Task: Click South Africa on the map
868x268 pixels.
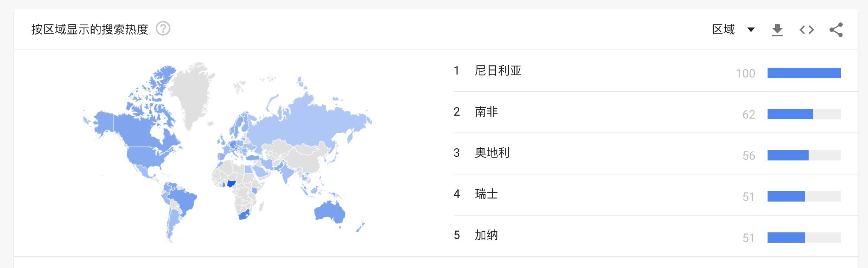Action: tap(244, 215)
